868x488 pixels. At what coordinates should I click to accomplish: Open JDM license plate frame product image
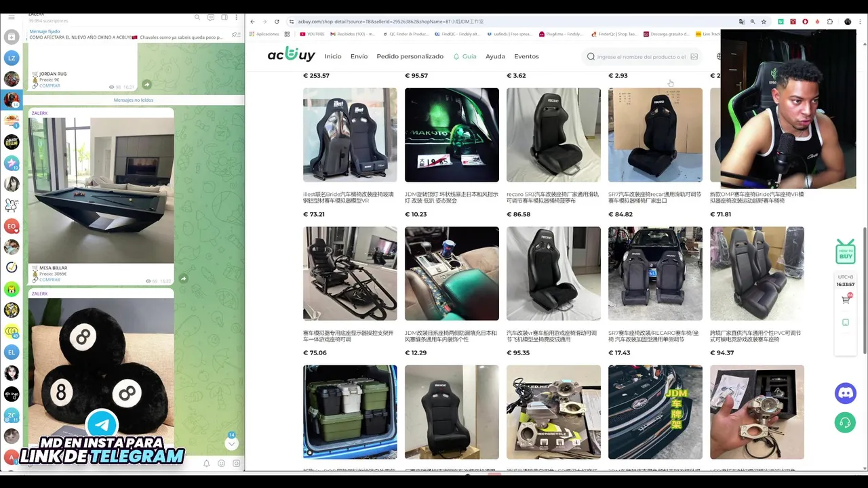655,412
